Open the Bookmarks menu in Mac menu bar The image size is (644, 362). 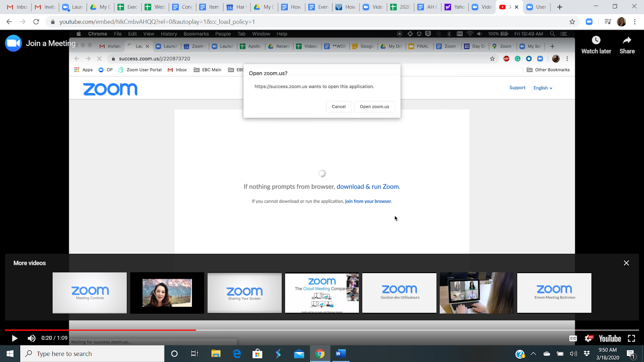click(196, 34)
